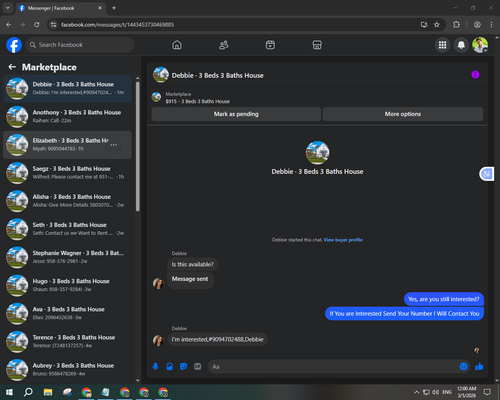Send a thumbs up like
The image size is (500, 400).
pos(479,367)
